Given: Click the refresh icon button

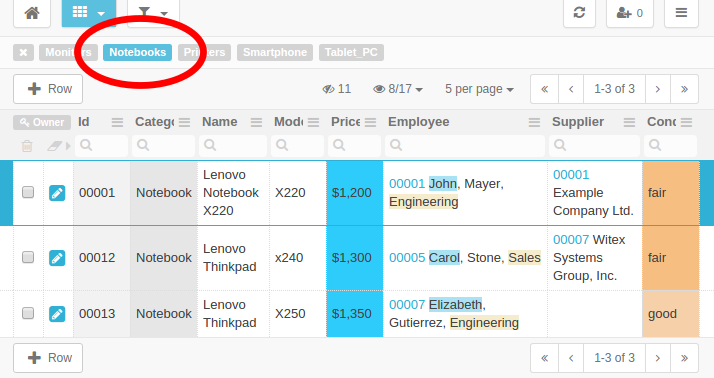Looking at the screenshot, I should tap(579, 13).
